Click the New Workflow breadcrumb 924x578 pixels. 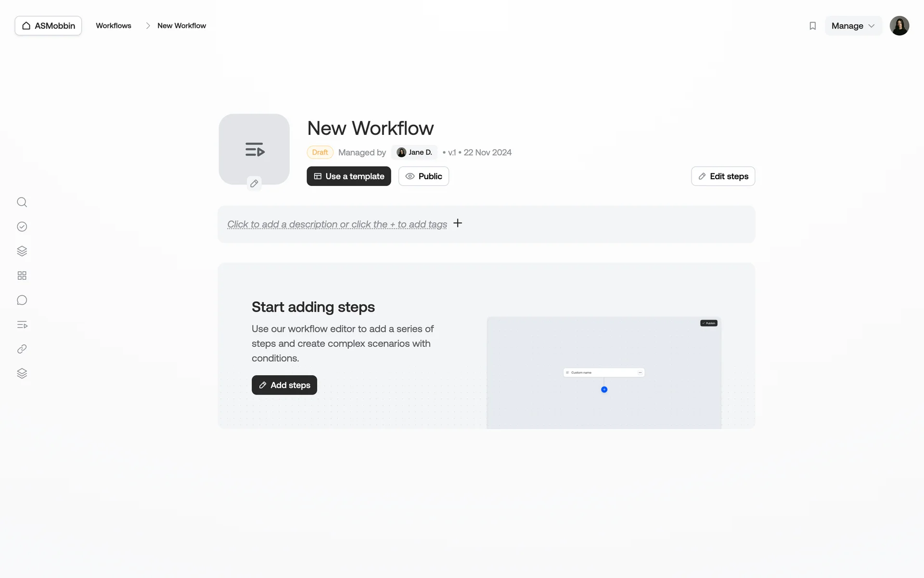(181, 26)
